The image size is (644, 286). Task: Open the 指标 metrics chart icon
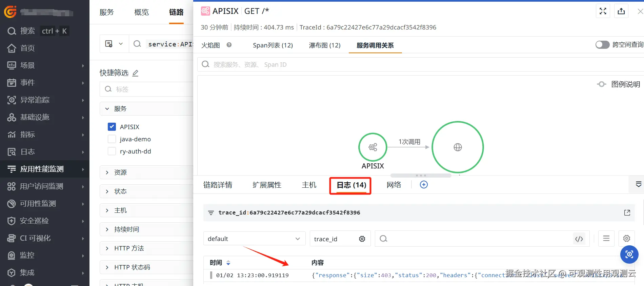(12, 135)
